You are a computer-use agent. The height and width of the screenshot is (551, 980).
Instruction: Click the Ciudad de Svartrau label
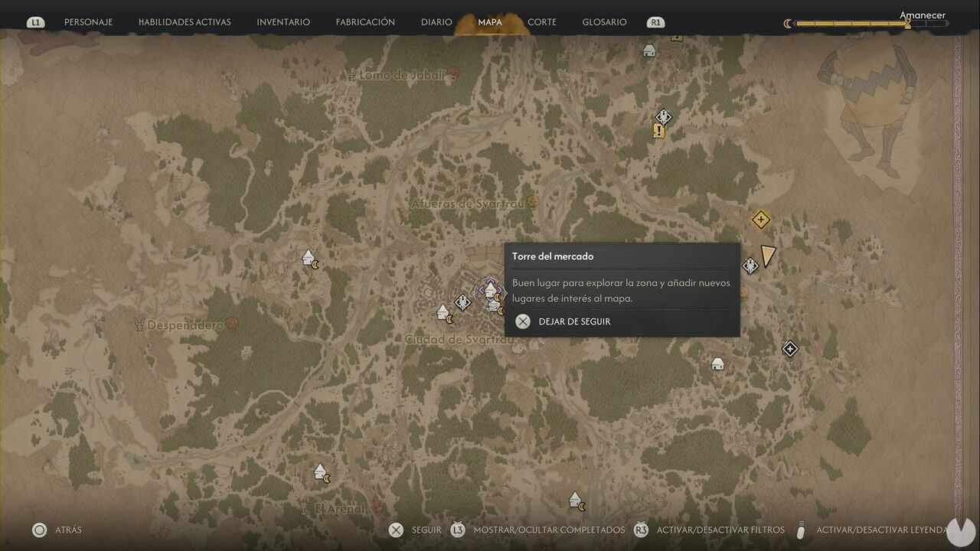[x=458, y=339]
